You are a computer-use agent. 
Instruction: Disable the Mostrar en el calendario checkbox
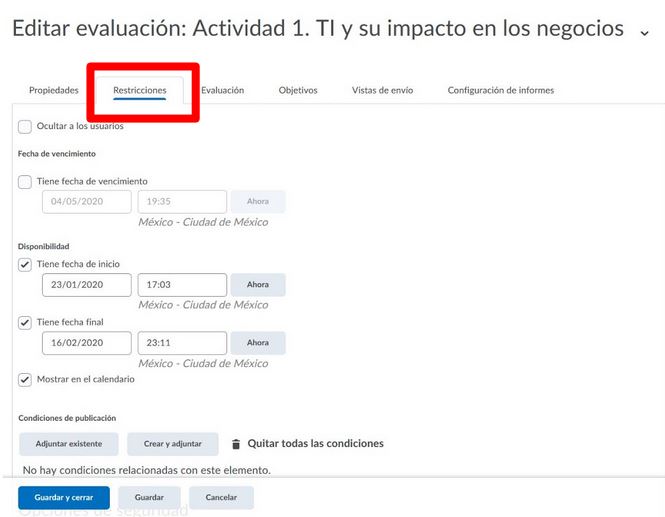pos(25,380)
